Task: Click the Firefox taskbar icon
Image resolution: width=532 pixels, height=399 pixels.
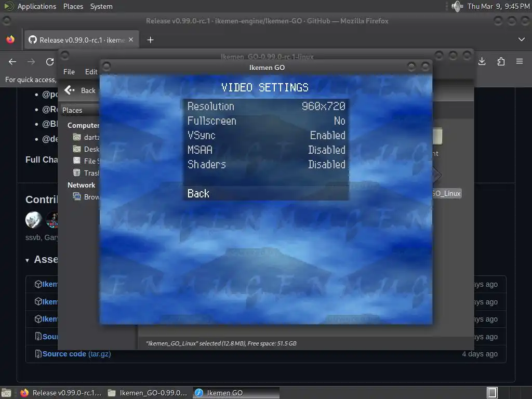Action: click(x=24, y=393)
